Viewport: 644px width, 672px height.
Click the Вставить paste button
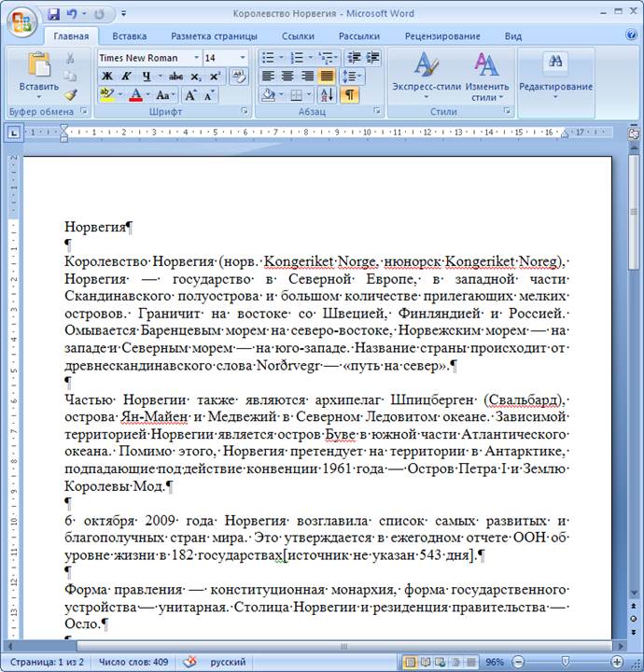(x=38, y=75)
